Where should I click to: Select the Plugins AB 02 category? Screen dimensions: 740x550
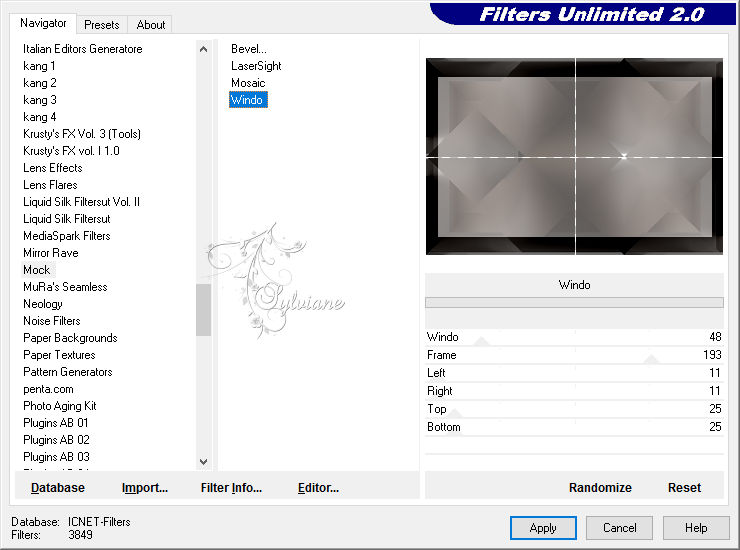[56, 440]
